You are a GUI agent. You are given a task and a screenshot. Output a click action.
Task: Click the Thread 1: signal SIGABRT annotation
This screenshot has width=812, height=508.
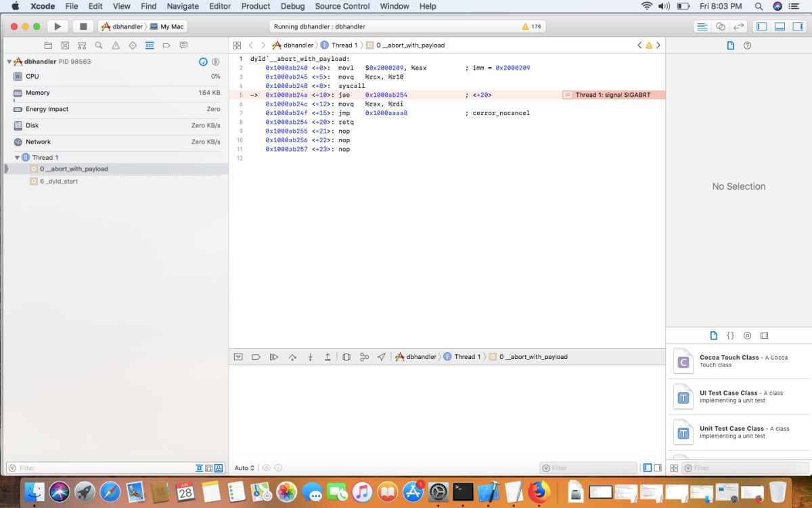pos(613,95)
